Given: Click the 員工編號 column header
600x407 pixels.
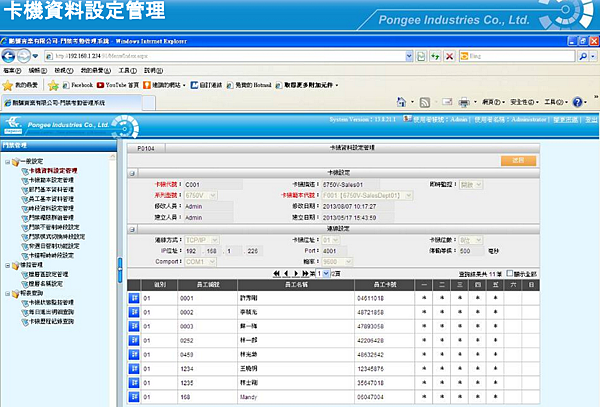Looking at the screenshot, I should [x=208, y=285].
